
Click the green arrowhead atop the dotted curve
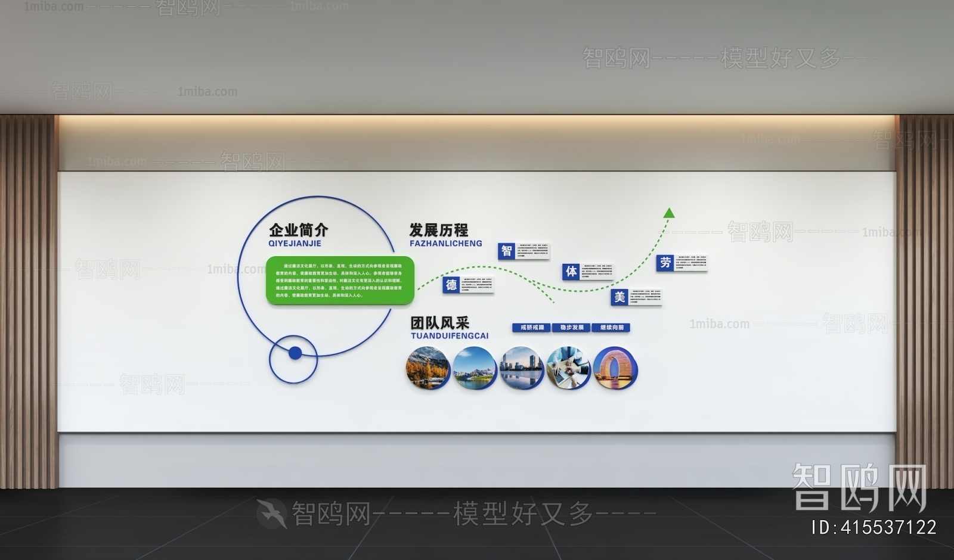tap(669, 213)
